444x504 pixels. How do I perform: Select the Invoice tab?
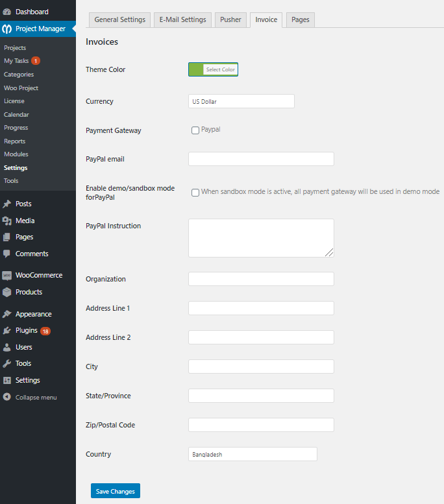tap(266, 20)
